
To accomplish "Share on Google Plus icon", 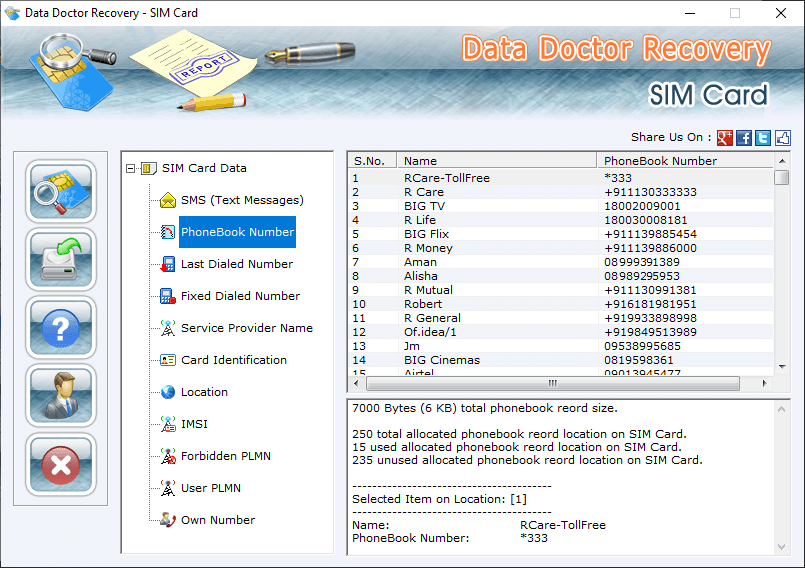I will click(x=724, y=138).
